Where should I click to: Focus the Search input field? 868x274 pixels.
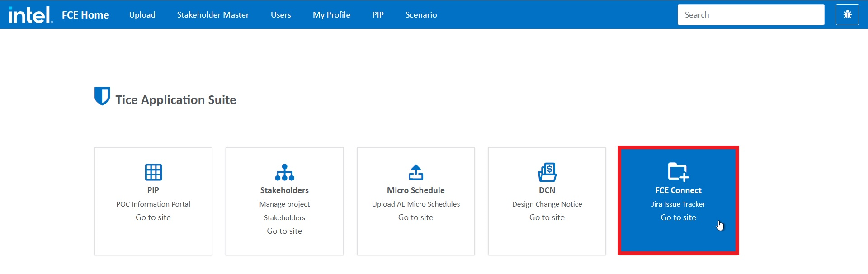click(750, 15)
